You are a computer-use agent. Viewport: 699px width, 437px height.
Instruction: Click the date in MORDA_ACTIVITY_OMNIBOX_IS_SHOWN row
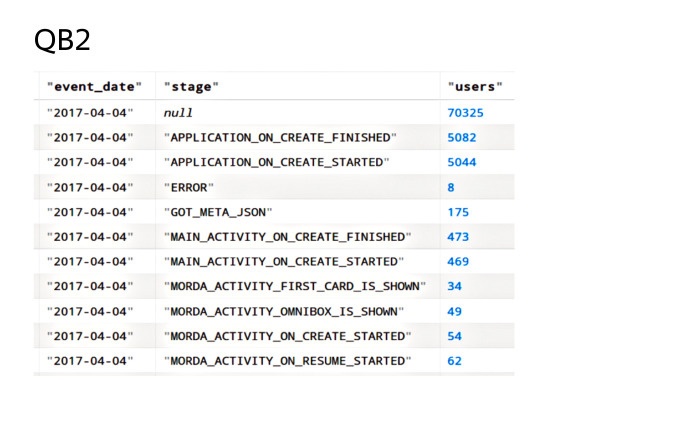[90, 311]
